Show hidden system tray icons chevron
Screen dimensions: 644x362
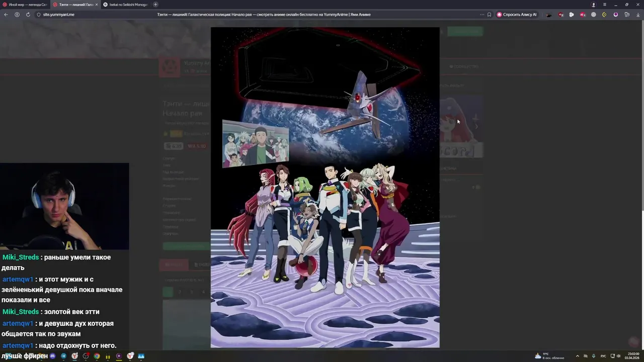(x=578, y=356)
